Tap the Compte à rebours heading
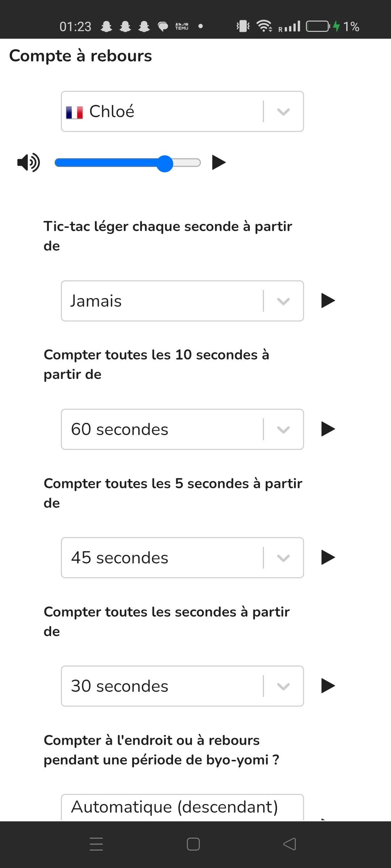Screen dimensions: 391x868 point(80,56)
